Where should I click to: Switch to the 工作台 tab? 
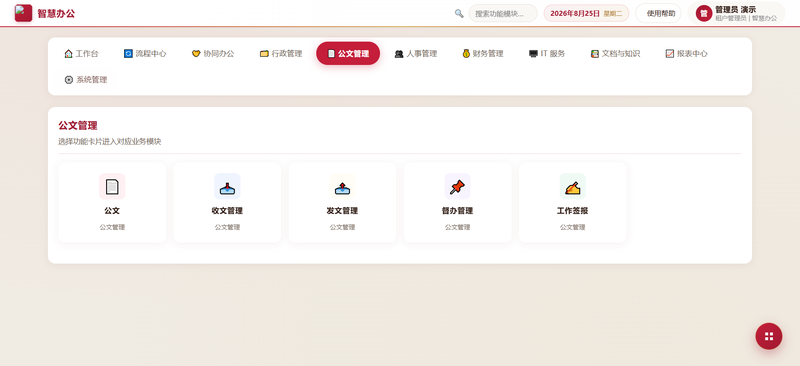point(82,53)
